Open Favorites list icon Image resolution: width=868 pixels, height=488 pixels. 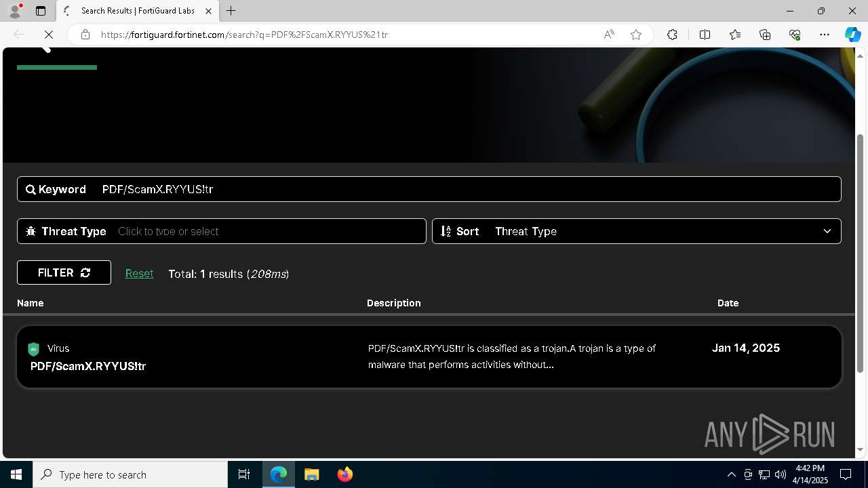tap(735, 35)
